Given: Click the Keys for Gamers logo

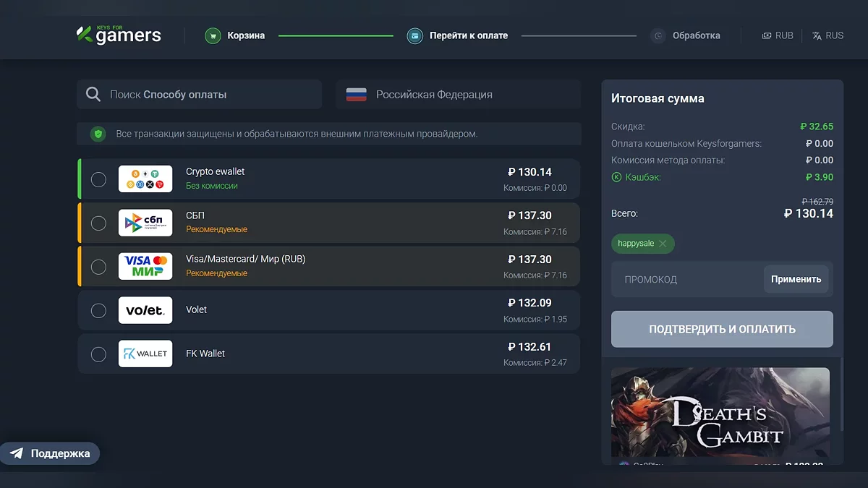Looking at the screenshot, I should [119, 35].
